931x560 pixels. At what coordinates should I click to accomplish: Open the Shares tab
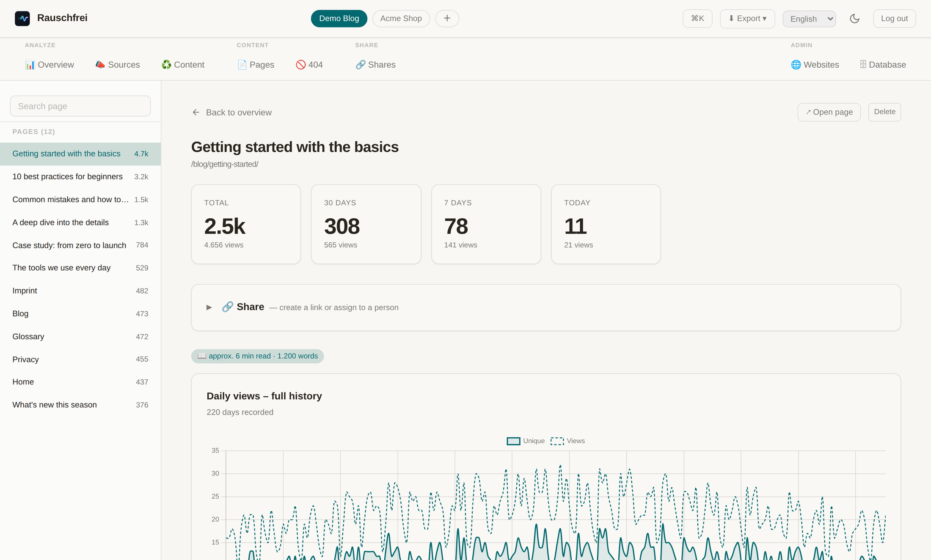[375, 65]
